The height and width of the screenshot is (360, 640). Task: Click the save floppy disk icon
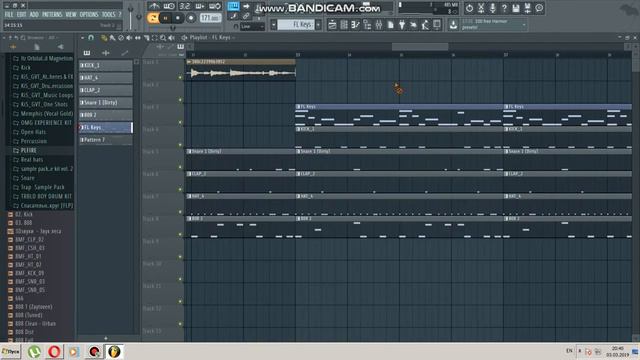pyautogui.click(x=516, y=8)
